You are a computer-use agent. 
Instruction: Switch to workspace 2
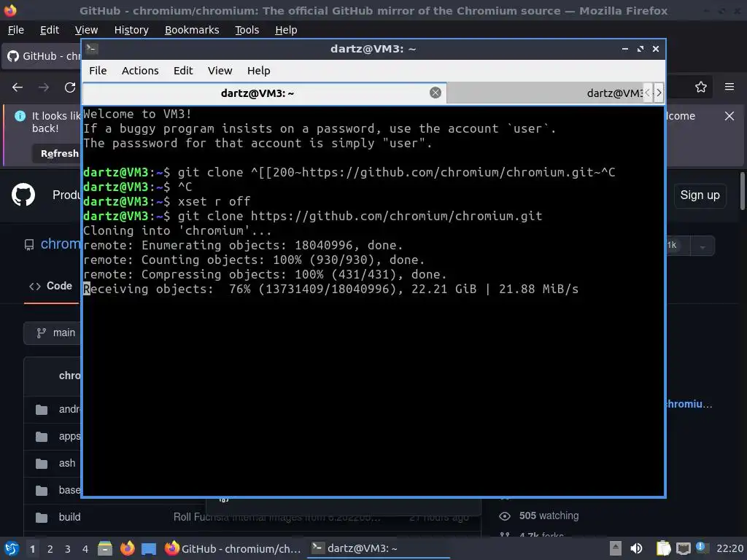point(50,549)
